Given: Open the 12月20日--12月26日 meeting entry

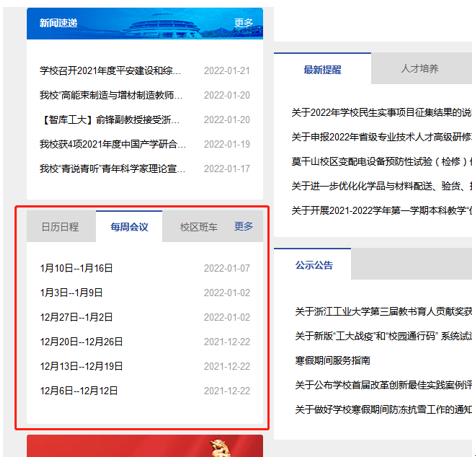Looking at the screenshot, I should [x=81, y=342].
